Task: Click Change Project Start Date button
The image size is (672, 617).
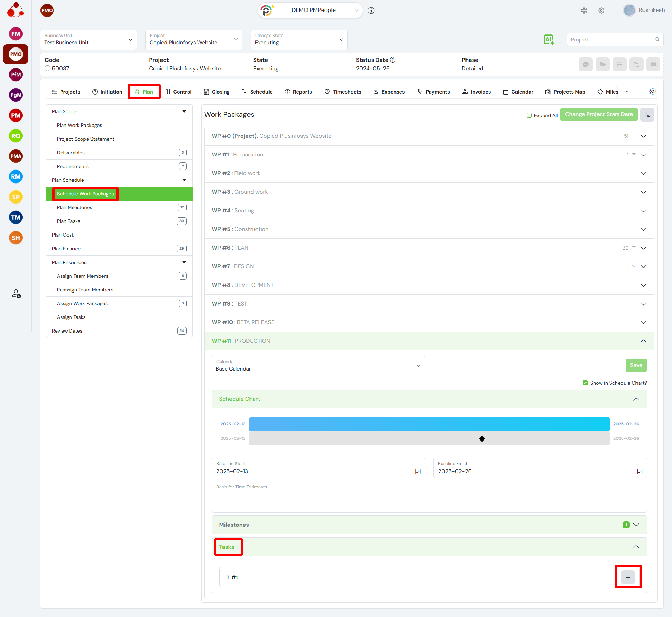Action: coord(598,114)
